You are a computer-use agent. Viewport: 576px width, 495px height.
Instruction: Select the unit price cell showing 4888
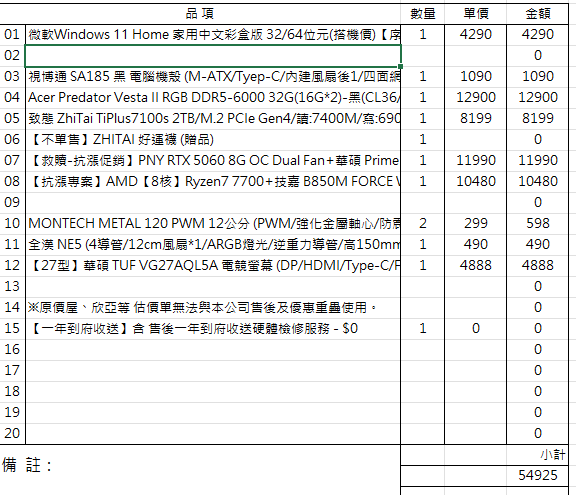[475, 265]
